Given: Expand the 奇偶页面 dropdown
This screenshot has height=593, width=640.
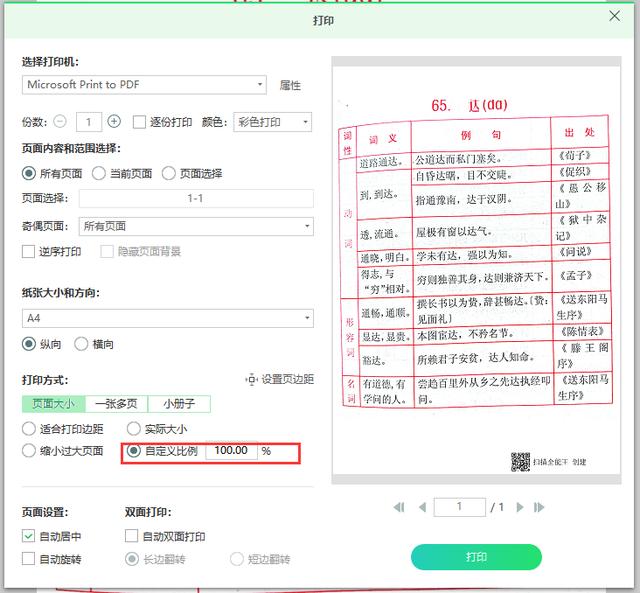Looking at the screenshot, I should [x=196, y=226].
